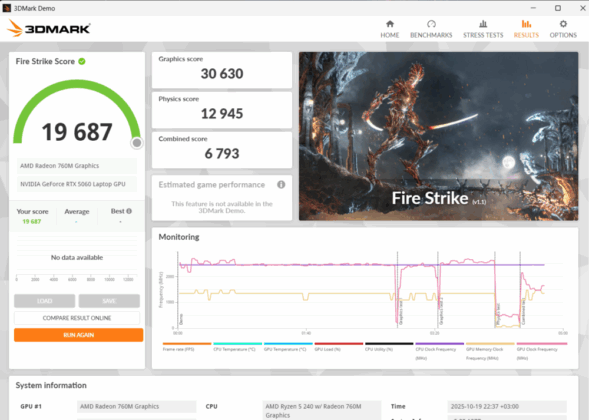Open the Options tab

coord(563,29)
